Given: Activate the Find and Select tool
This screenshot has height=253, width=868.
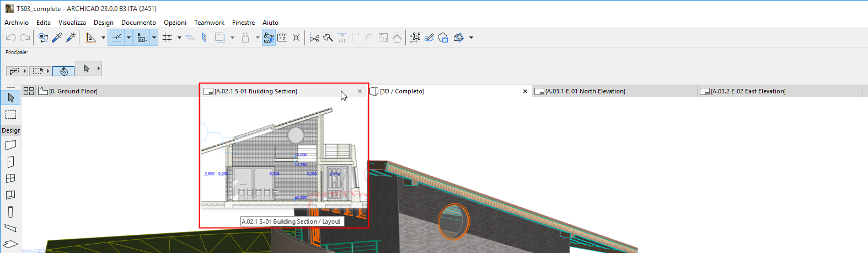Looking at the screenshot, I should [43, 38].
